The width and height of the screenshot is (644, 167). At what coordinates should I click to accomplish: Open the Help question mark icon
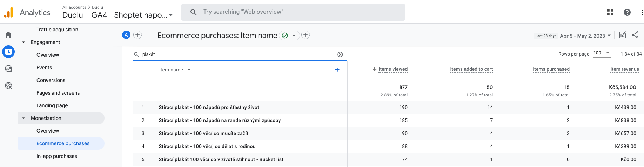[627, 12]
